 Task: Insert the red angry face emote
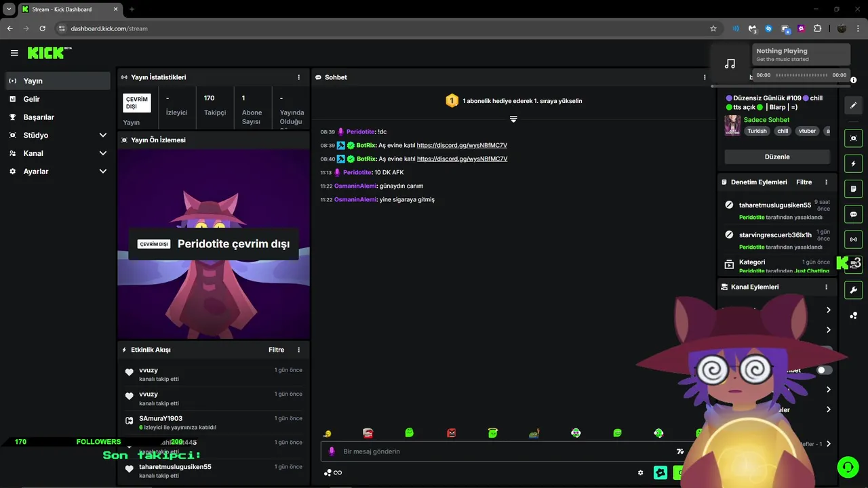[x=452, y=433]
